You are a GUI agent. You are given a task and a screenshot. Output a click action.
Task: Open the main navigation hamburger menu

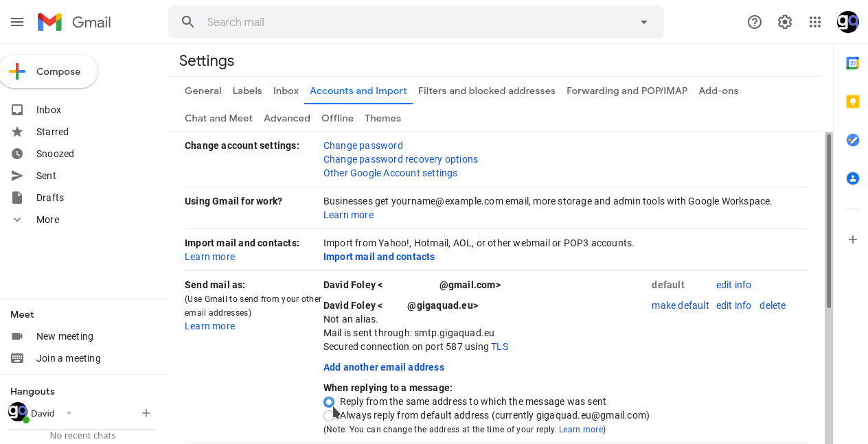[x=17, y=21]
